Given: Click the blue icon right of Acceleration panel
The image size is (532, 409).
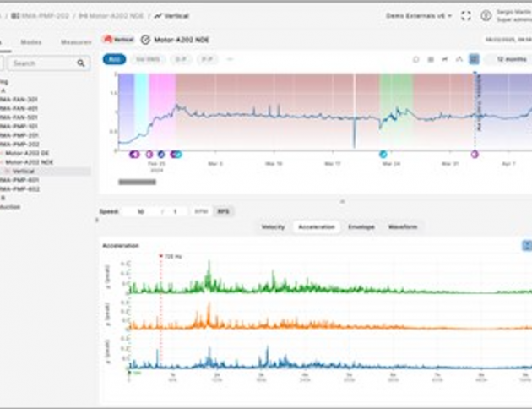Looking at the screenshot, I should (x=526, y=245).
